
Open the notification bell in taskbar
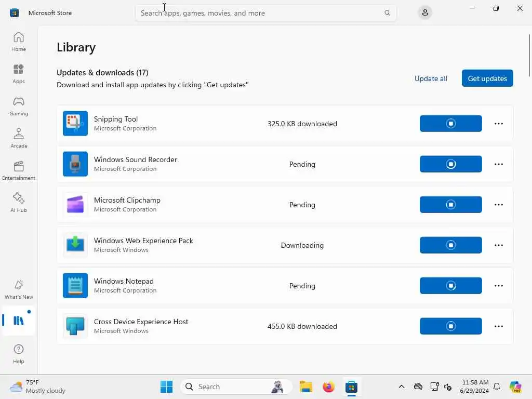tap(497, 387)
